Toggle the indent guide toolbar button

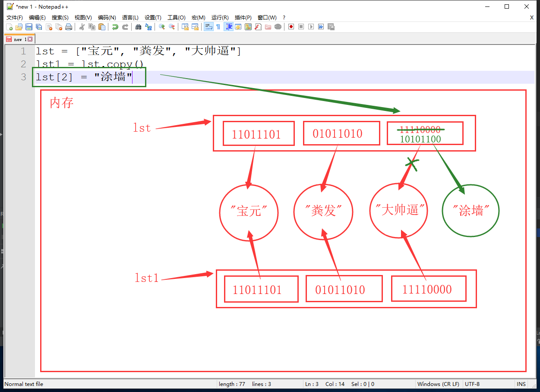point(229,27)
